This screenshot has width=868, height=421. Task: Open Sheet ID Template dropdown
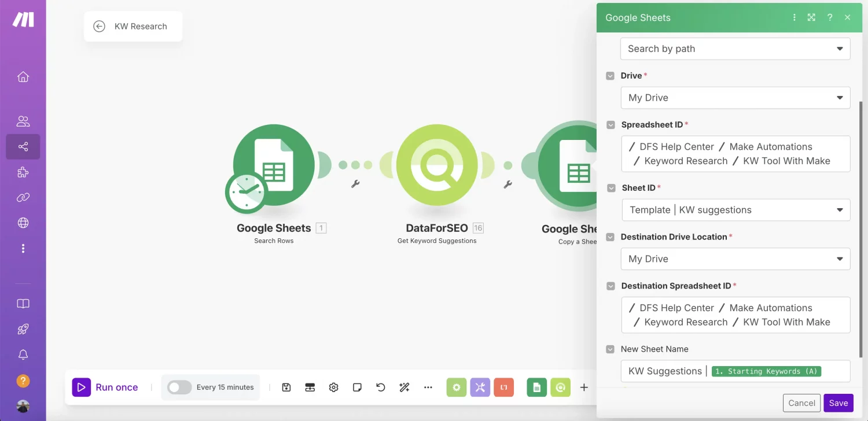[x=735, y=210]
